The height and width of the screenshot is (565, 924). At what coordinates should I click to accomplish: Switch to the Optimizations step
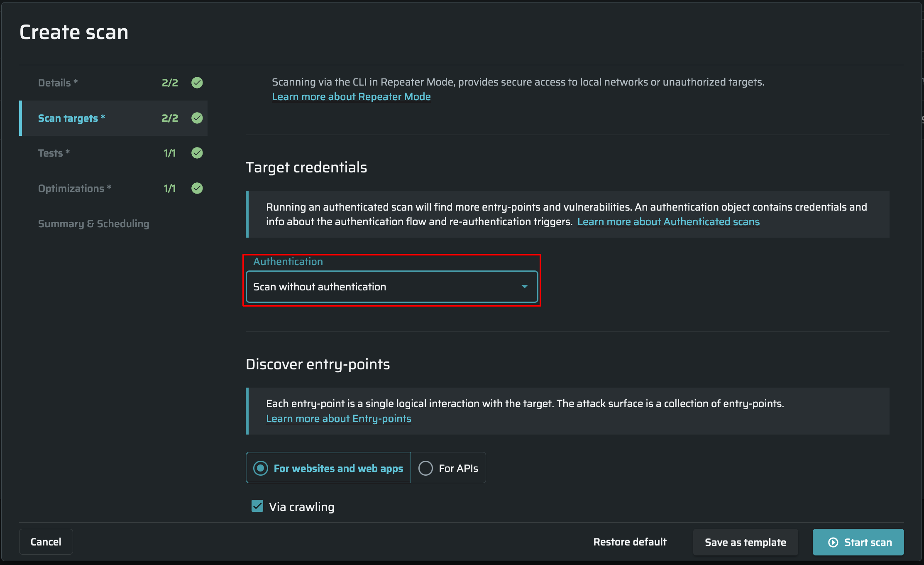[71, 188]
